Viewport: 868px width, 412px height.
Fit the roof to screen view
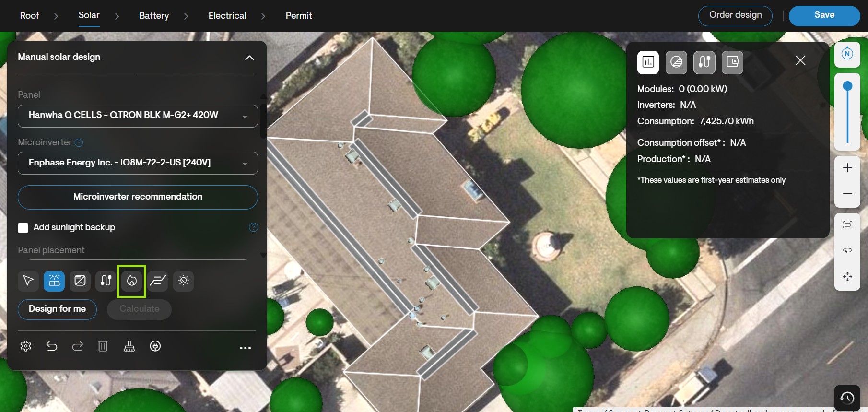(847, 225)
